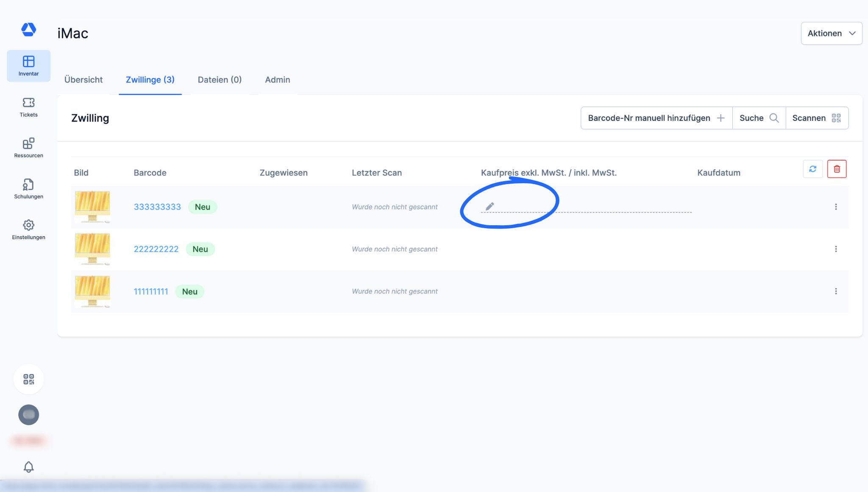Open barcode link 222222222
868x492 pixels.
pos(156,249)
